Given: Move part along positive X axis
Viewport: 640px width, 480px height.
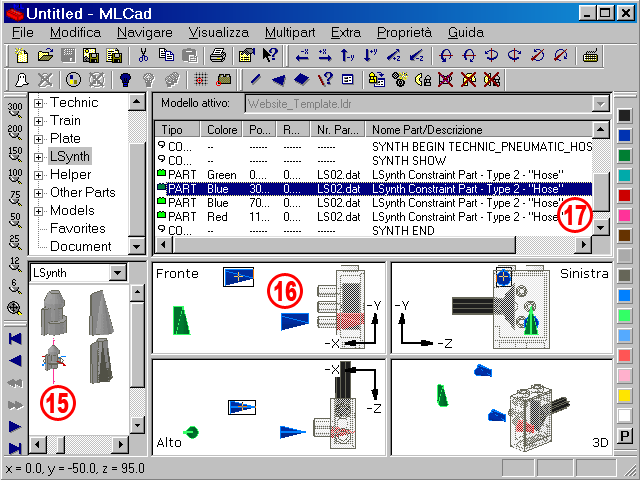Looking at the screenshot, I should pos(325,55).
